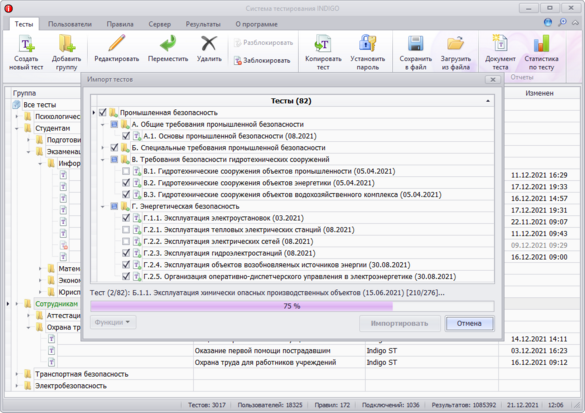Click the Заблокировать button

point(262,60)
